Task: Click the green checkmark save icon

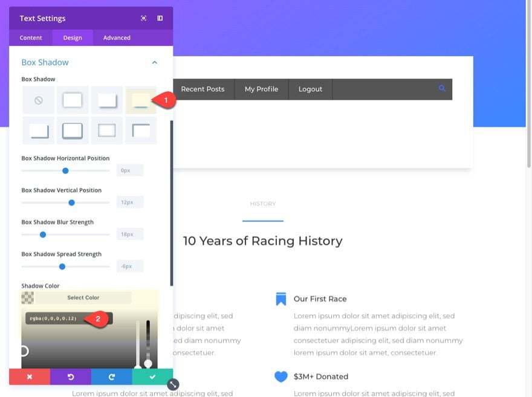Action: click(x=152, y=376)
